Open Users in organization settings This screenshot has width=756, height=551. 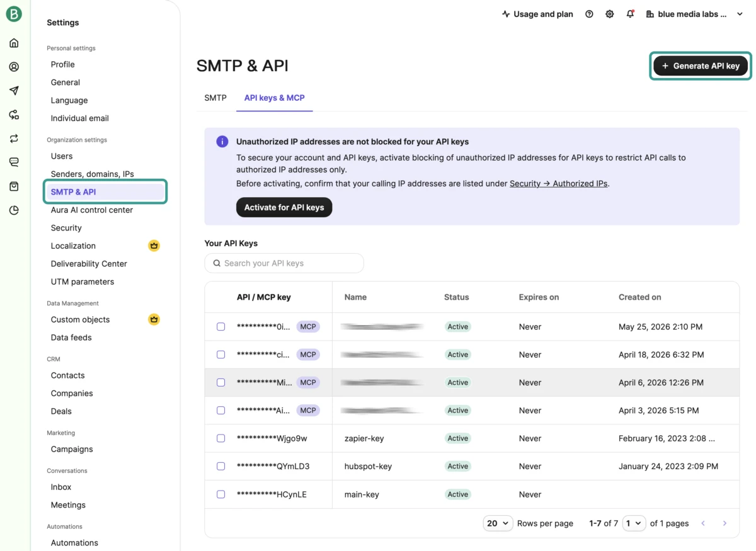[62, 156]
